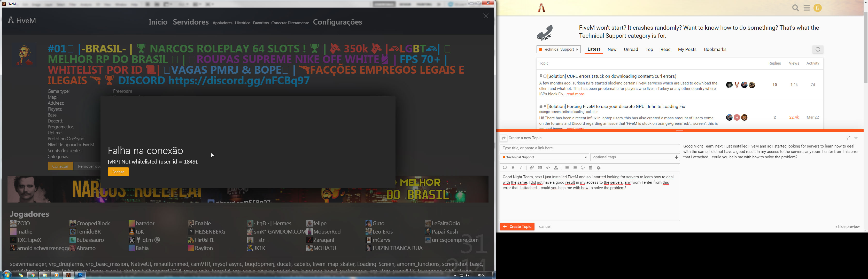Click the bulleted list icon
This screenshot has width=868, height=279.
click(567, 168)
